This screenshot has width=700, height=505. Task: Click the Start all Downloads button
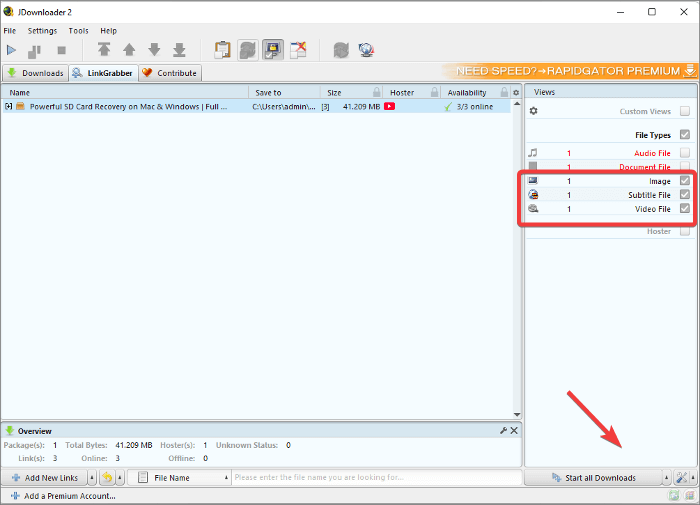[x=593, y=478]
